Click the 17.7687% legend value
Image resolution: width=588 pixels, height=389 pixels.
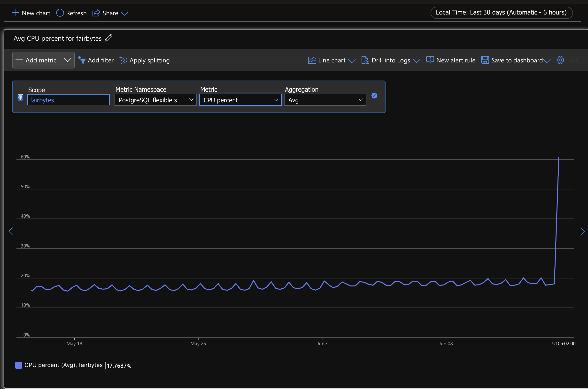[119, 366]
